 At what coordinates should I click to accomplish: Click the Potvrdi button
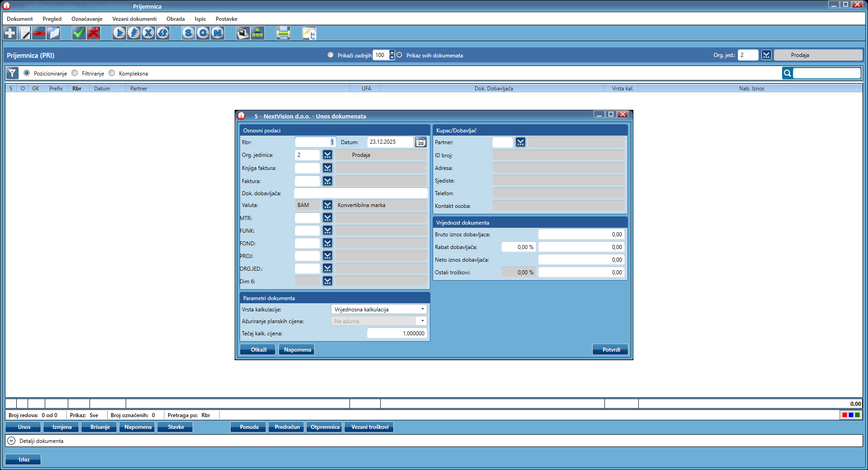click(x=611, y=350)
